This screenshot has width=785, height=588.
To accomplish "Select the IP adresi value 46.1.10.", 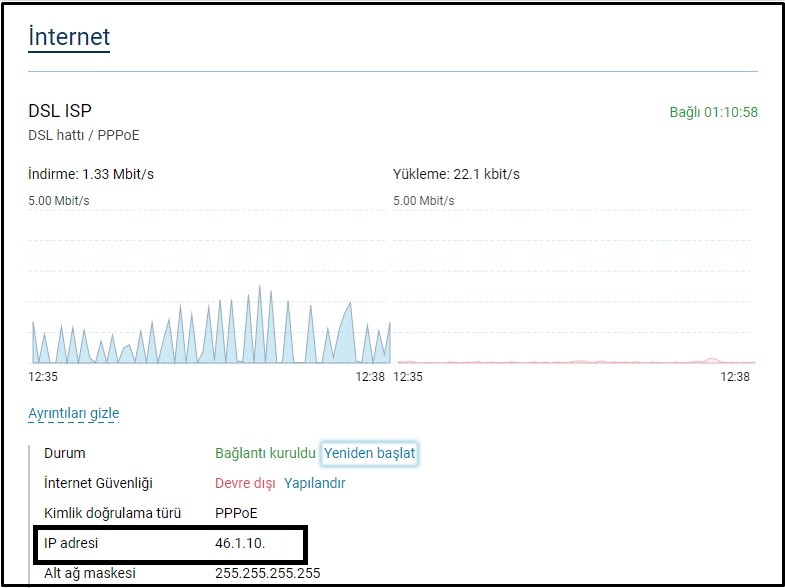I will [x=246, y=544].
